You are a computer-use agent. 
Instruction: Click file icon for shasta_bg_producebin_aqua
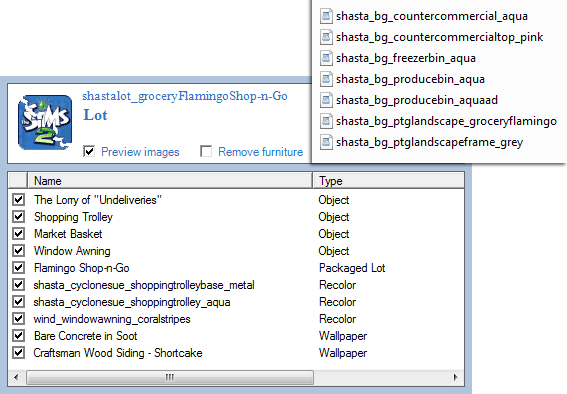pyautogui.click(x=326, y=79)
